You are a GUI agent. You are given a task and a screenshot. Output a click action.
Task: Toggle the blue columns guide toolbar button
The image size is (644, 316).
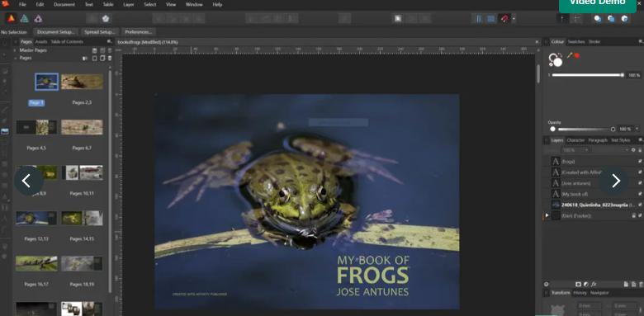[478, 18]
